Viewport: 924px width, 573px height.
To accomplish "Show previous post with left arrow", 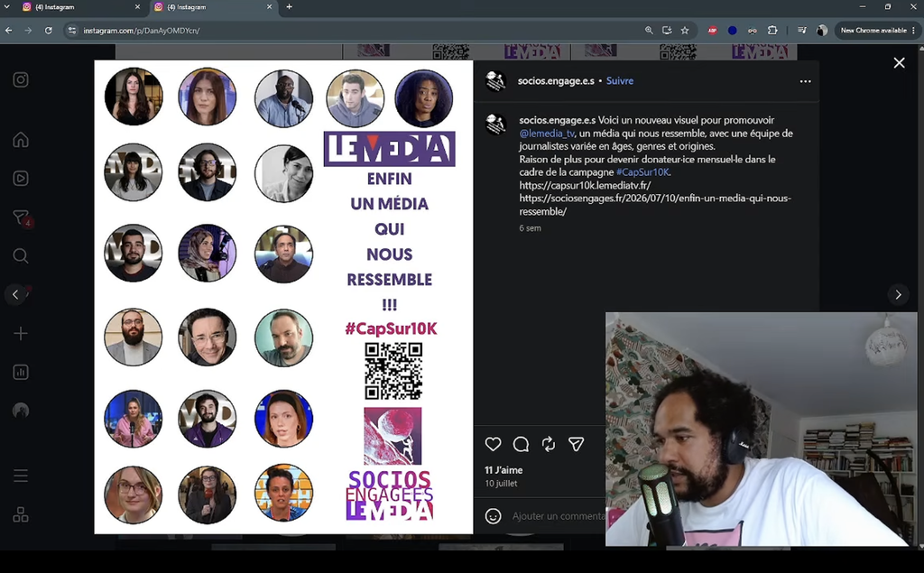I will (16, 294).
